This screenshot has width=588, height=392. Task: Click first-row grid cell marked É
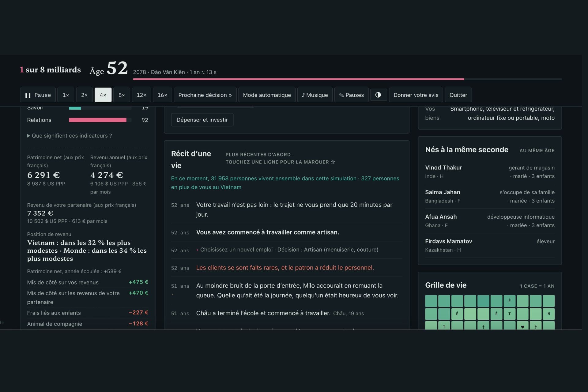510,301
